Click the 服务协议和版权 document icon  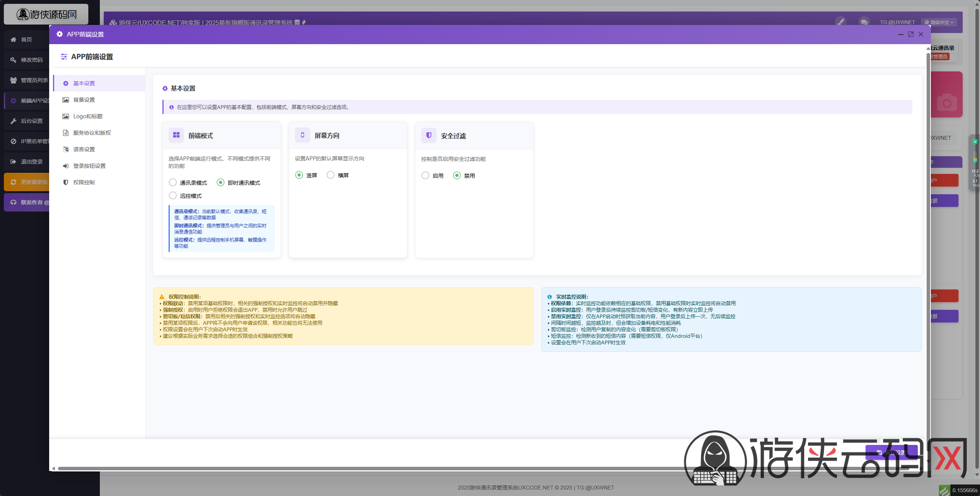click(66, 133)
